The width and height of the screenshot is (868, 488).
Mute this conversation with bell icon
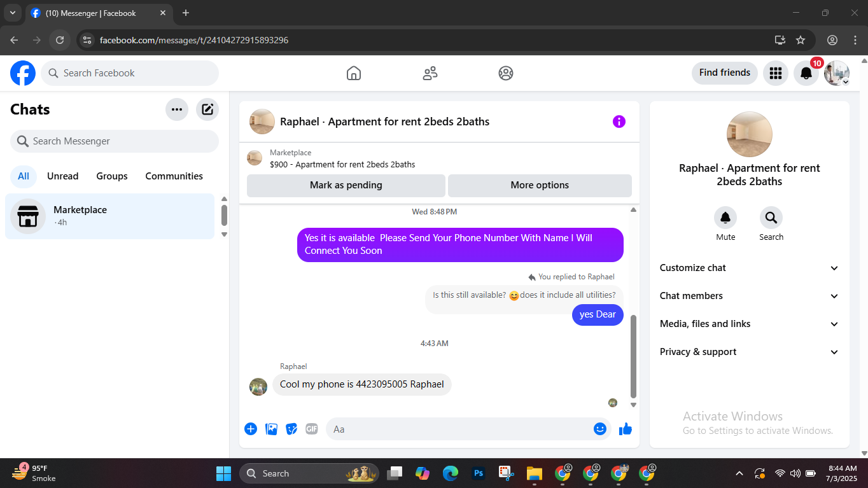coord(725,218)
